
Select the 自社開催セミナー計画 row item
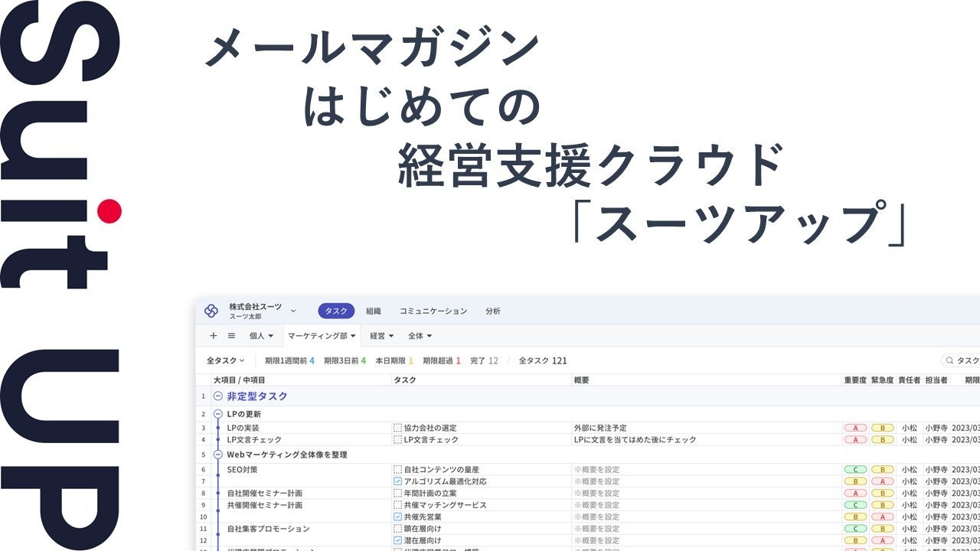264,494
